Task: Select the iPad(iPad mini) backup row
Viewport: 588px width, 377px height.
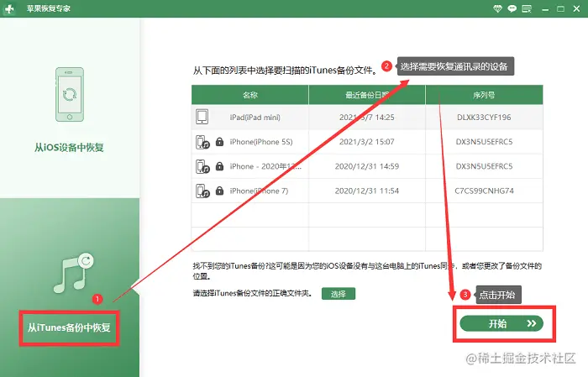Action: pos(367,118)
